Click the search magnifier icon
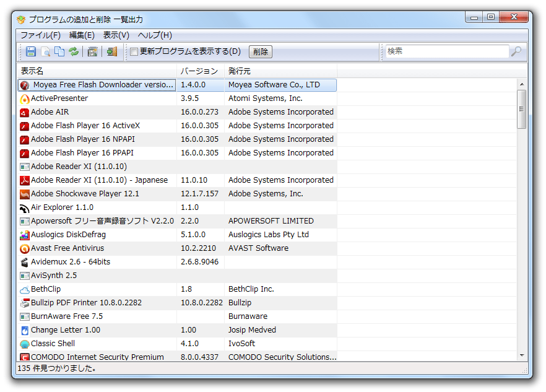This screenshot has height=392, width=546. [x=516, y=51]
